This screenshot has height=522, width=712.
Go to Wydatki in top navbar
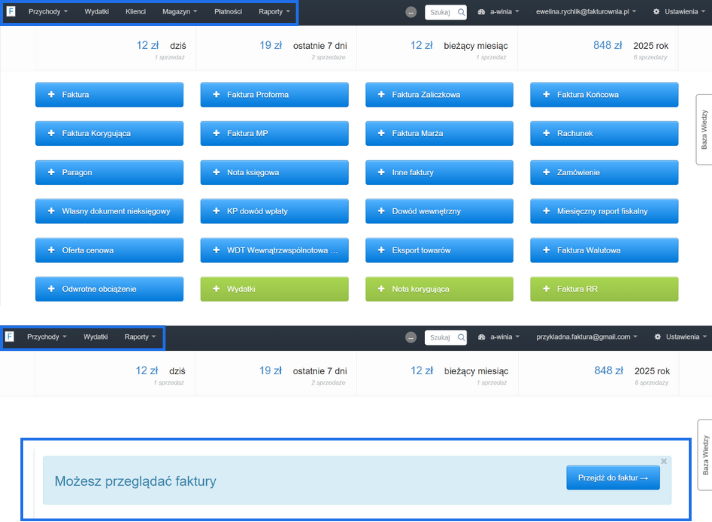pos(96,12)
